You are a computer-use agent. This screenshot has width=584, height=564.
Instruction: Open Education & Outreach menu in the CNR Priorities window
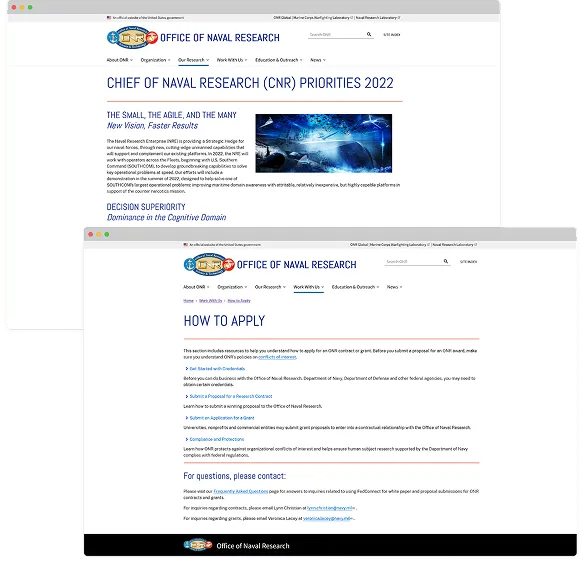coord(279,60)
